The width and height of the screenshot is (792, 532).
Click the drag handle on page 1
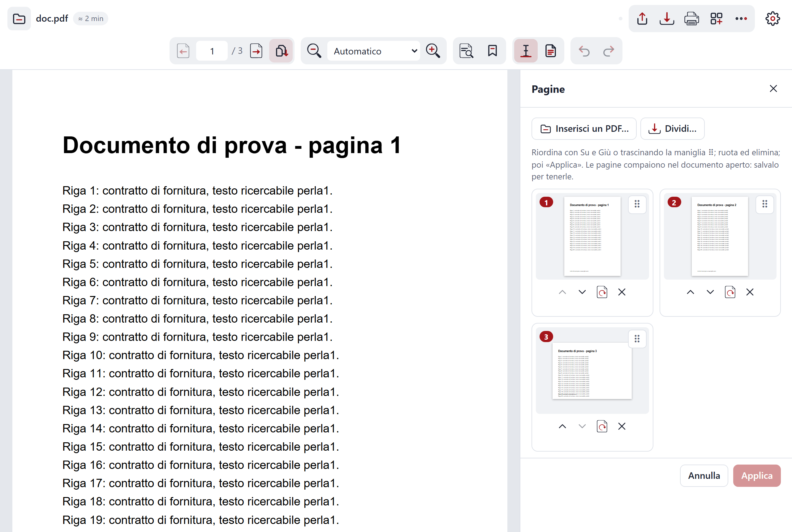pos(637,204)
